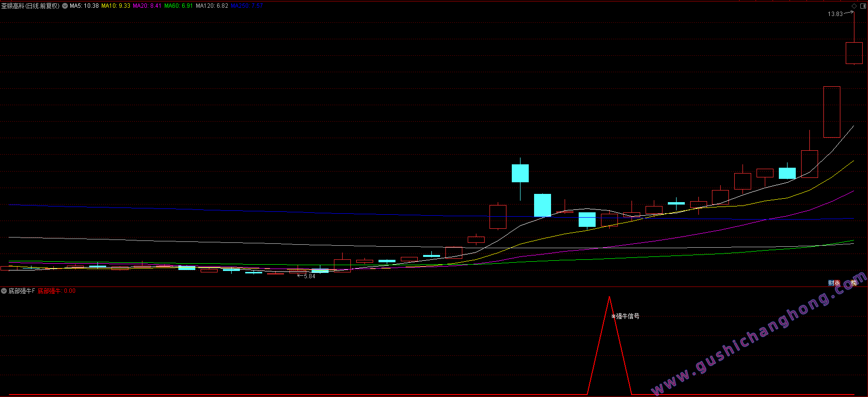
Task: Click the blue 财 tag icon
Action: pos(831,283)
